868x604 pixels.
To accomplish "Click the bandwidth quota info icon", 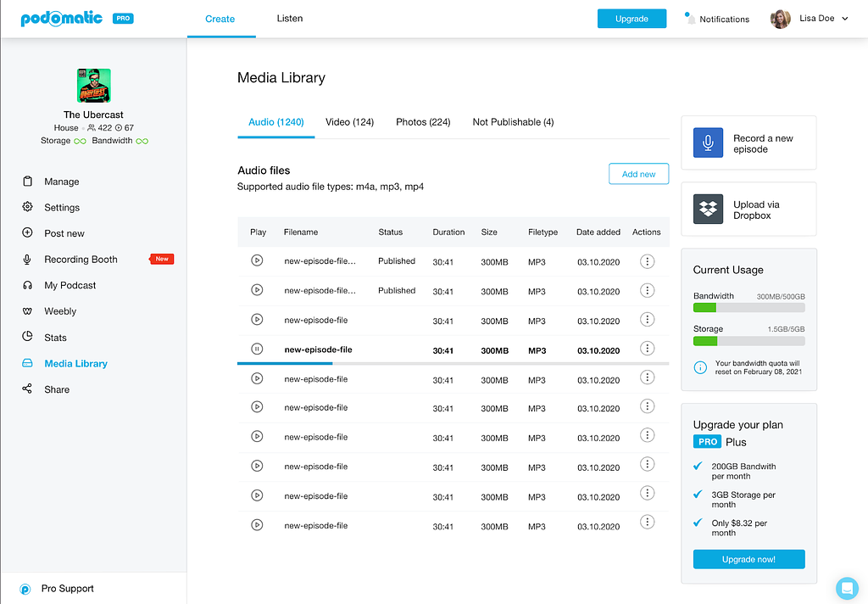I will tap(699, 367).
